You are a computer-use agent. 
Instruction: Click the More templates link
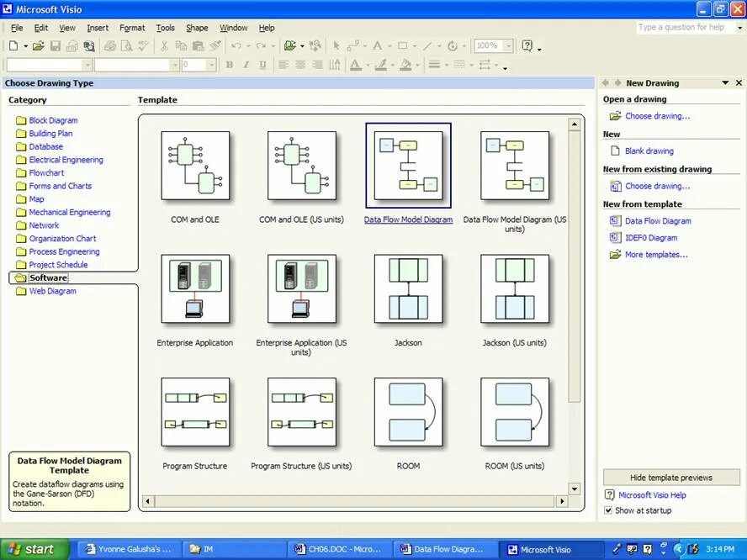(656, 255)
